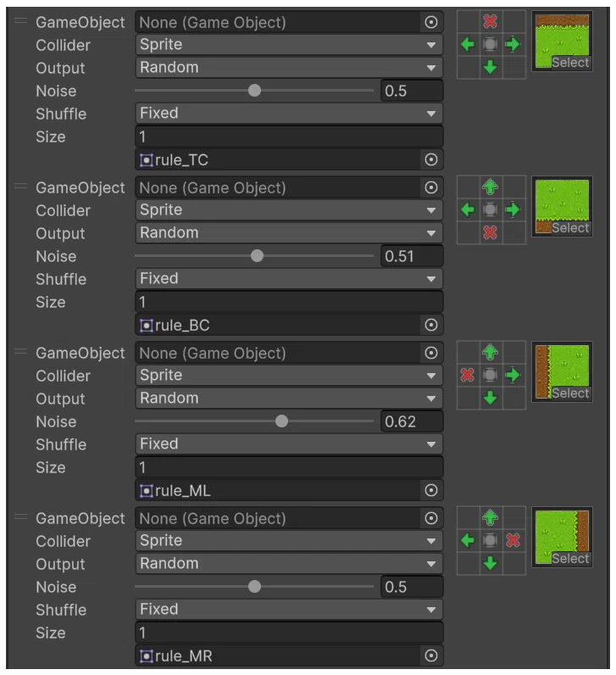Click Select on the right-edge grass sprite
Screen dimensions: 616x675
click(570, 559)
